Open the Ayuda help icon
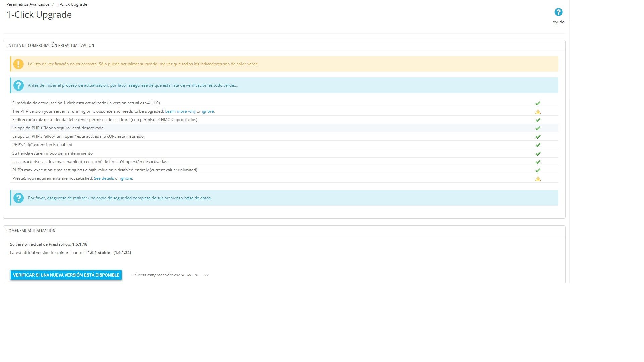 pos(558,12)
